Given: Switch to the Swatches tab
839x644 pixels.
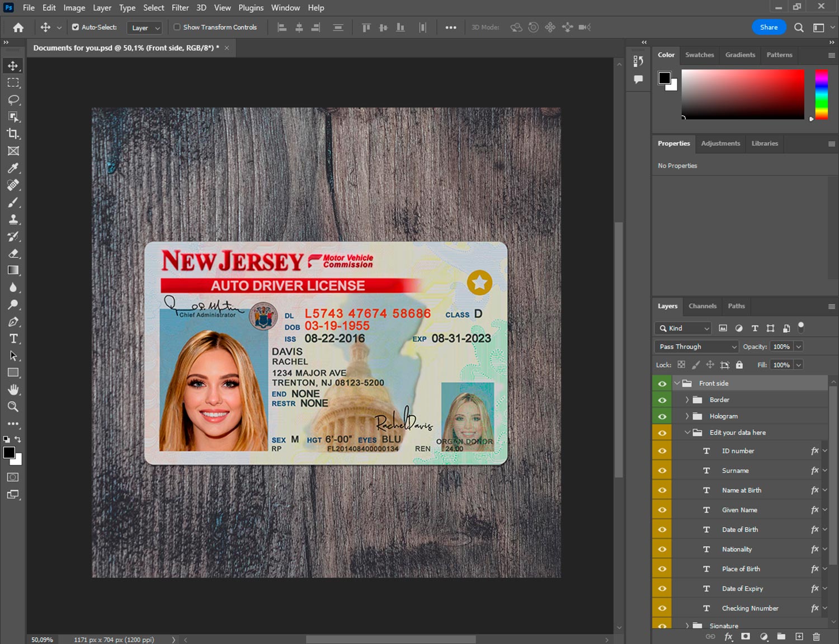Looking at the screenshot, I should coord(699,55).
